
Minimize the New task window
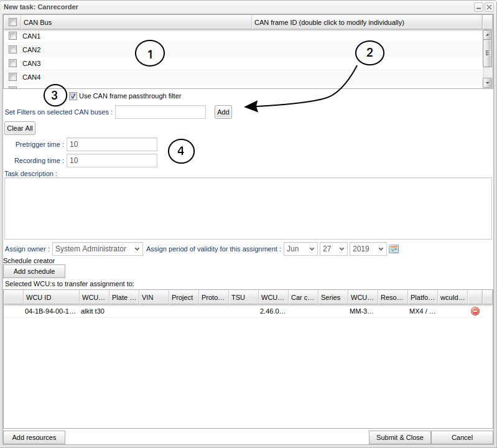coord(478,7)
